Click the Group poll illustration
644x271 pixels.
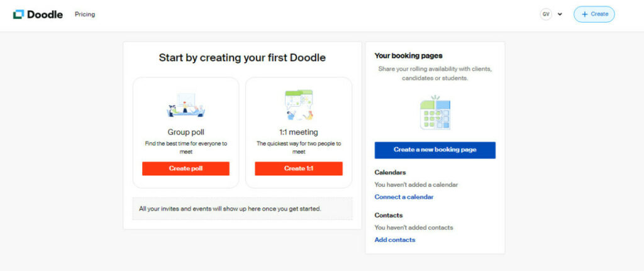pyautogui.click(x=186, y=106)
